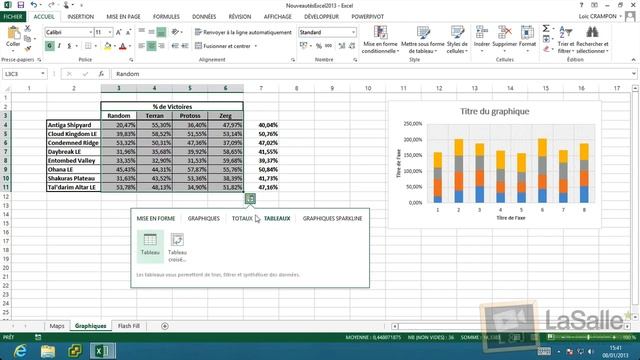Open the FICHIER tab
This screenshot has height=360, width=640.
coord(13,17)
